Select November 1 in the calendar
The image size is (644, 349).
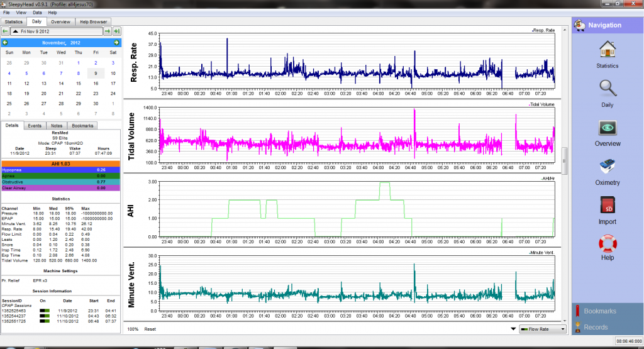point(79,63)
